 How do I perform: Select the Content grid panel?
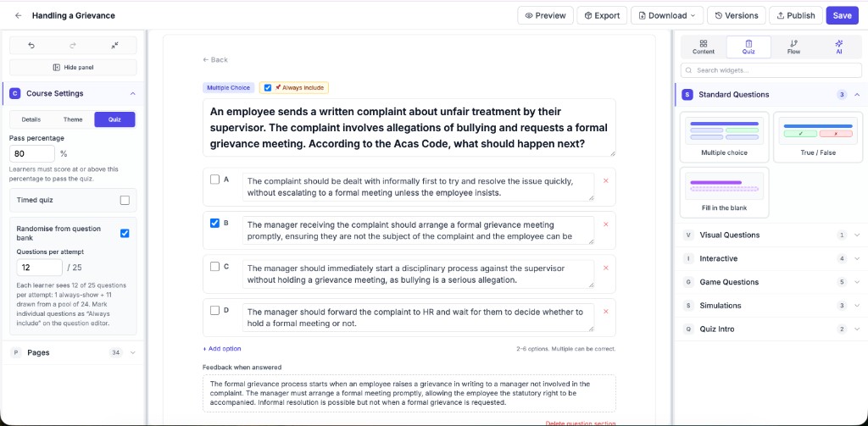pos(703,47)
